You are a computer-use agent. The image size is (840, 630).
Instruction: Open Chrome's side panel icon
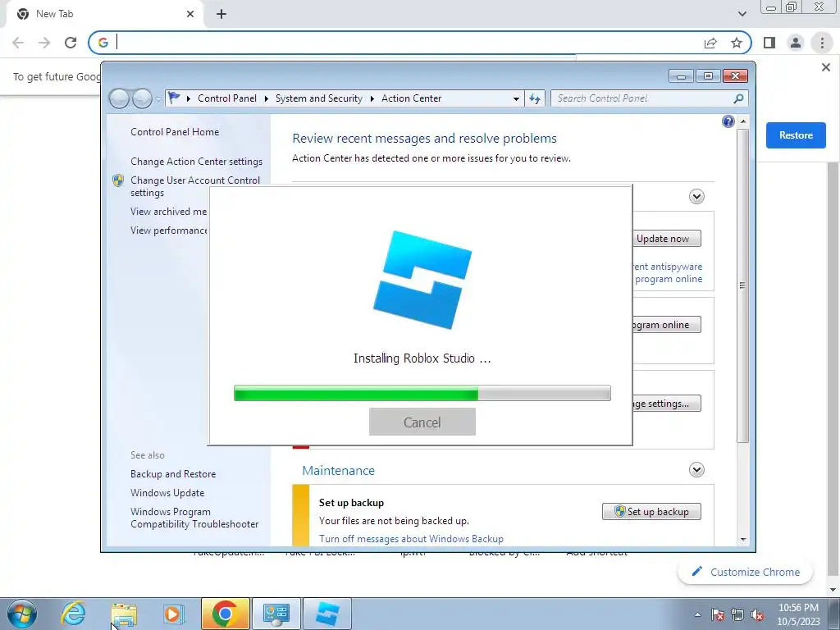point(769,43)
